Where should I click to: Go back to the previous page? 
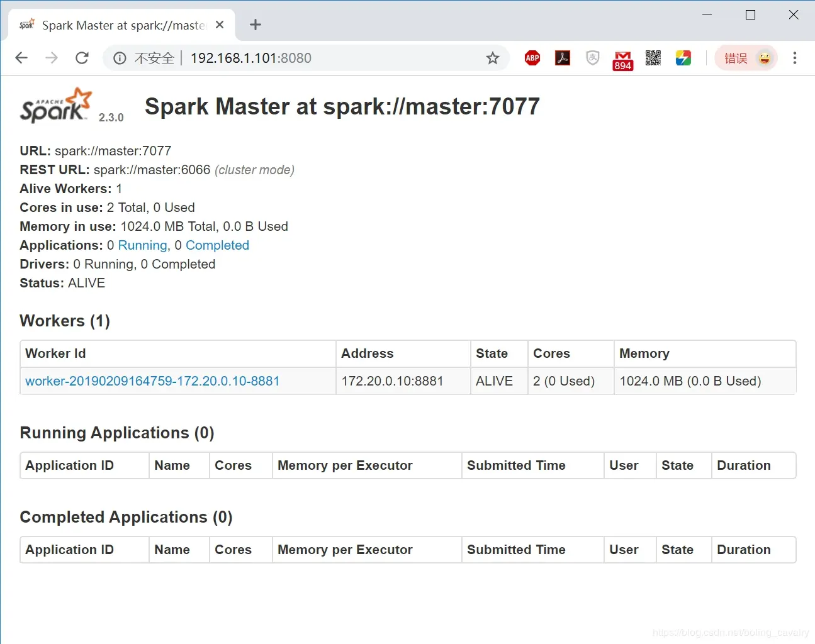(x=21, y=58)
